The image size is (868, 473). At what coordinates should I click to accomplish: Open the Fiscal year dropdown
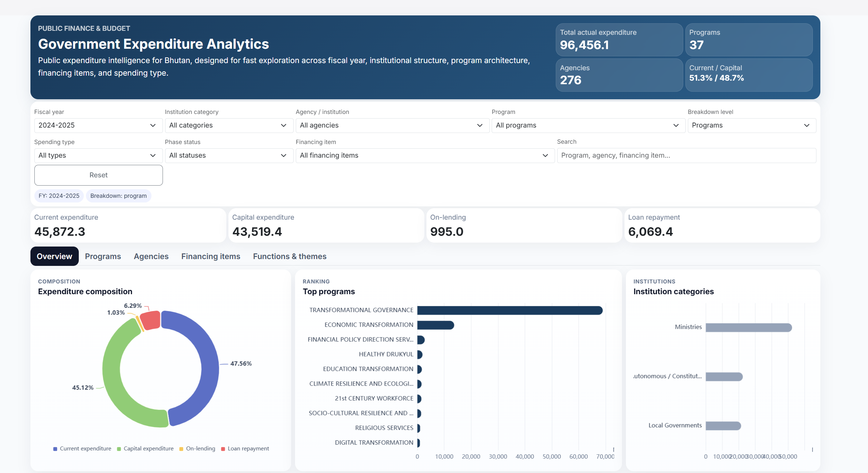(x=98, y=125)
